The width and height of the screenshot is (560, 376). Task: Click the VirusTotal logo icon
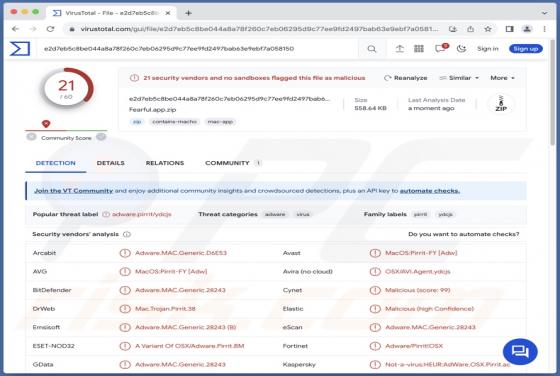pos(20,49)
